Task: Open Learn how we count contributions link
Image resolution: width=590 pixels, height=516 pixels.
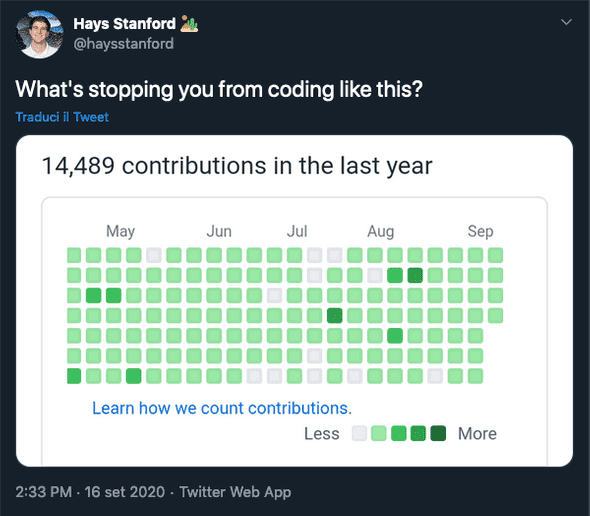Action: pyautogui.click(x=222, y=408)
